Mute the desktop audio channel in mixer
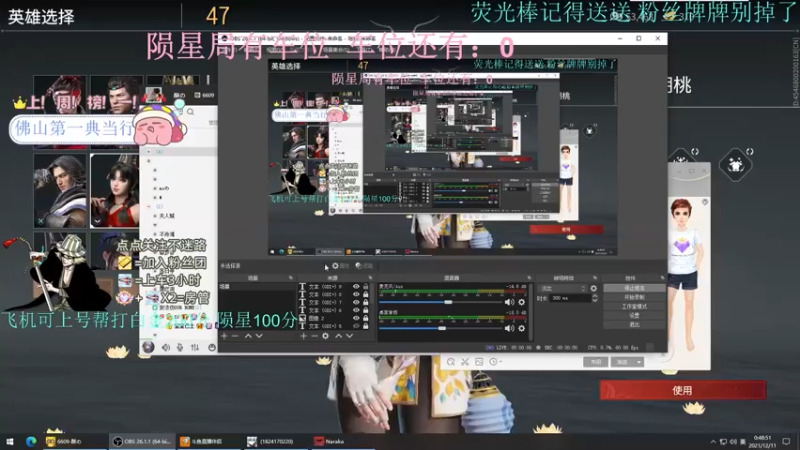Viewport: 800px width, 450px height. click(x=509, y=328)
